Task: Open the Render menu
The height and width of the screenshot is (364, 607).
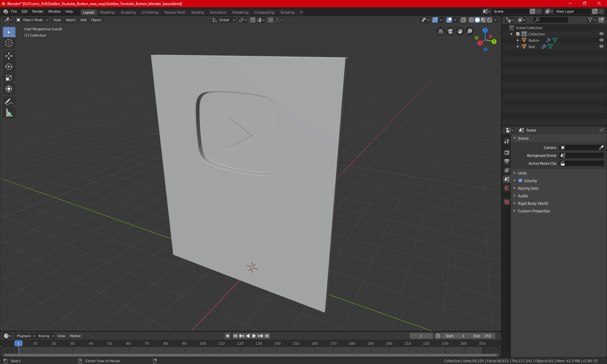Action: pyautogui.click(x=38, y=11)
